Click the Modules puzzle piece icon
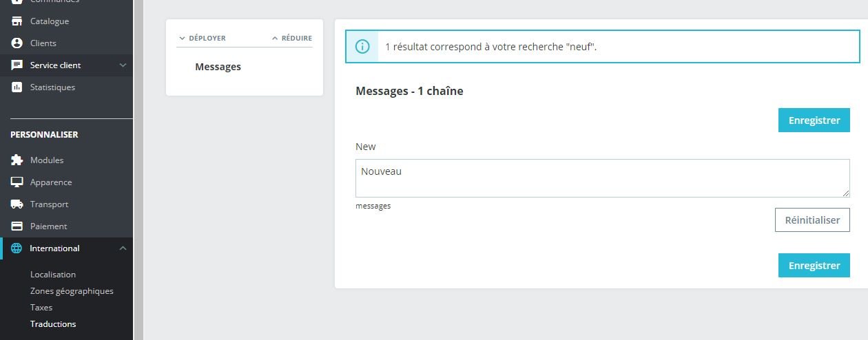The width and height of the screenshot is (868, 340). [x=17, y=160]
